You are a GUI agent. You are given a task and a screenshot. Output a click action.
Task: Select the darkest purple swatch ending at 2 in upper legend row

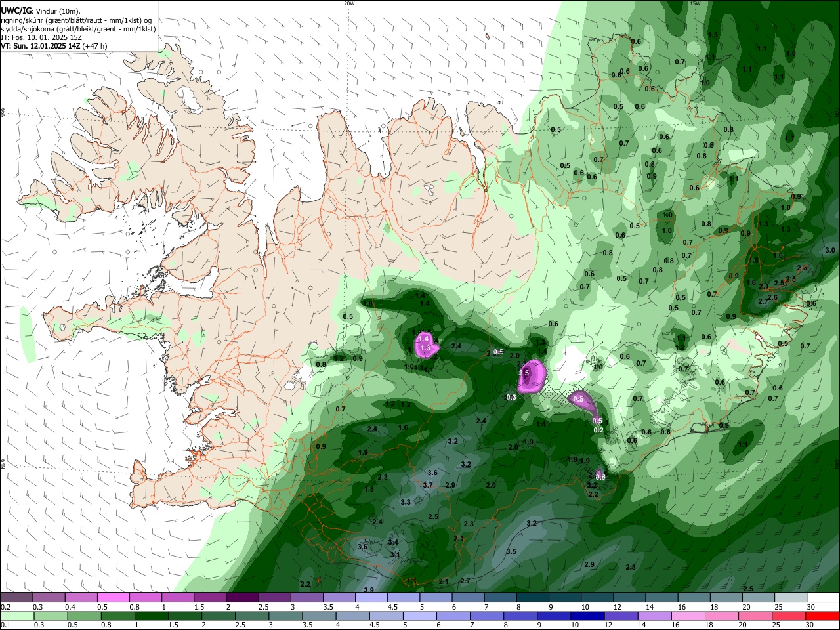tap(241, 597)
